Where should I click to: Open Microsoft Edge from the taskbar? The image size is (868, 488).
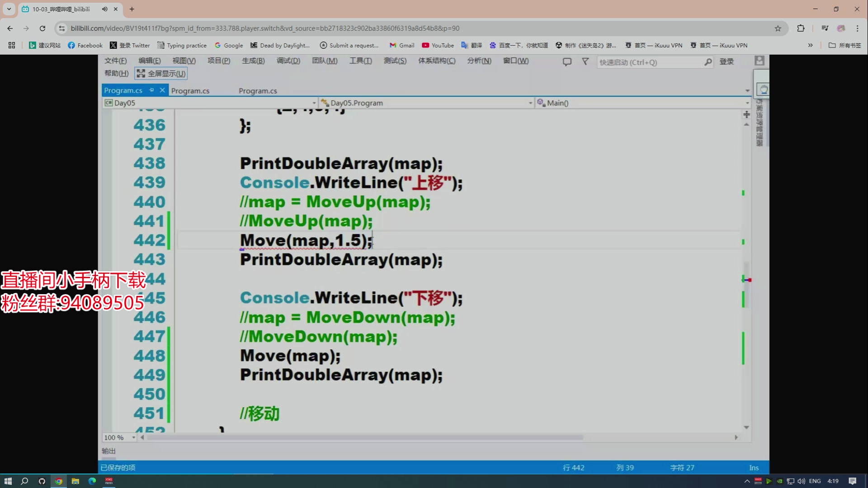[x=92, y=481]
